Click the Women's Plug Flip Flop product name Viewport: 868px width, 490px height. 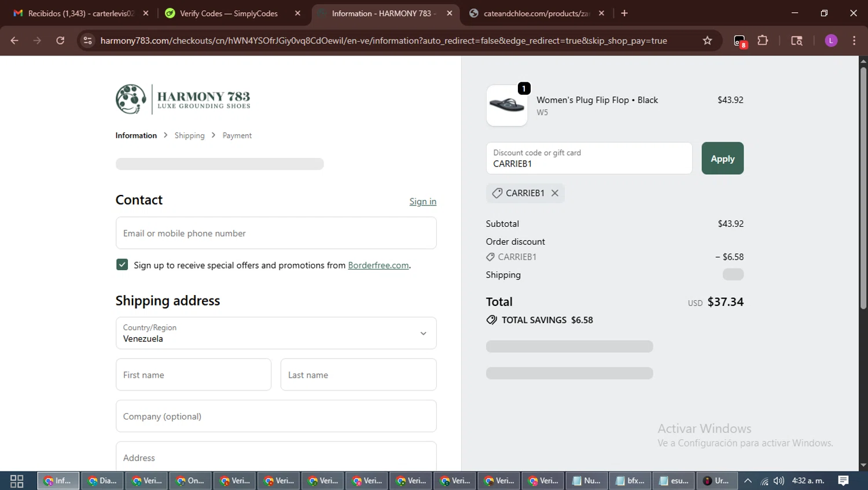coord(597,100)
